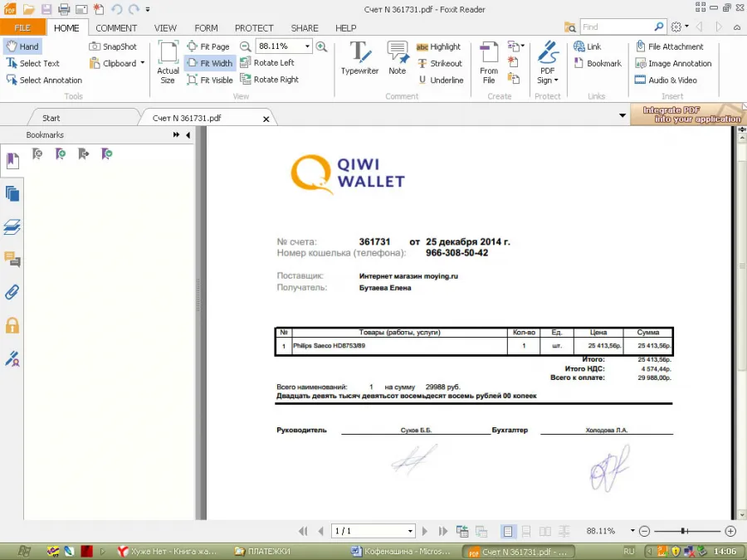747x560 pixels.
Task: Go to the next page
Action: point(425,530)
